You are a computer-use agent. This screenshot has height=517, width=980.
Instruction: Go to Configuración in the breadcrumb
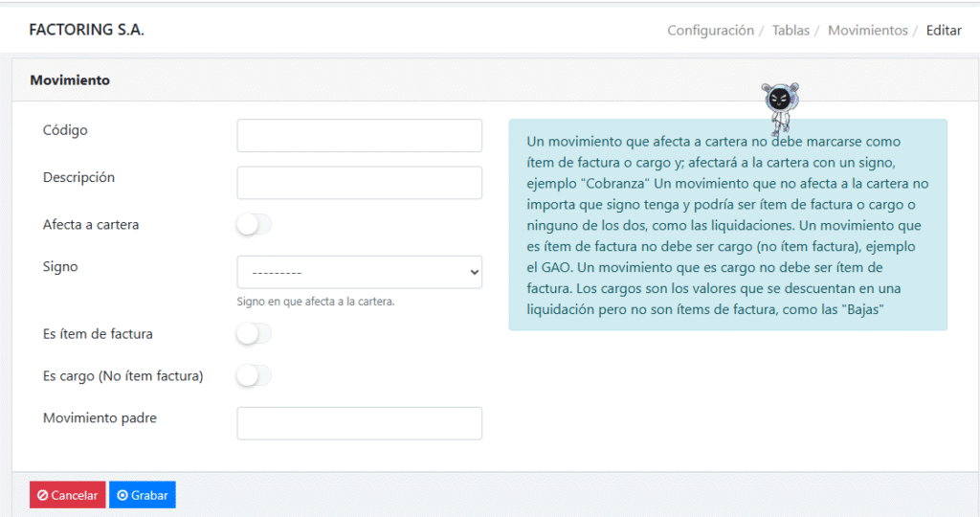[710, 31]
